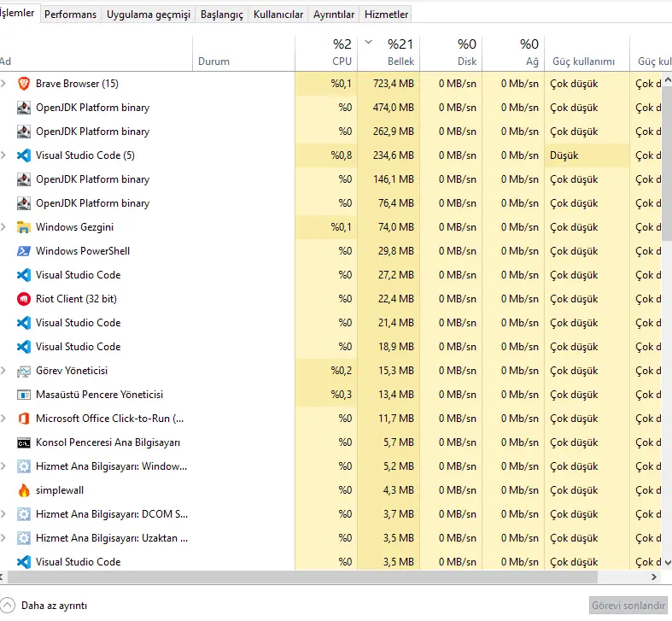The height and width of the screenshot is (621, 672).
Task: Click the vertical scrollbar up arrow
Action: (667, 79)
